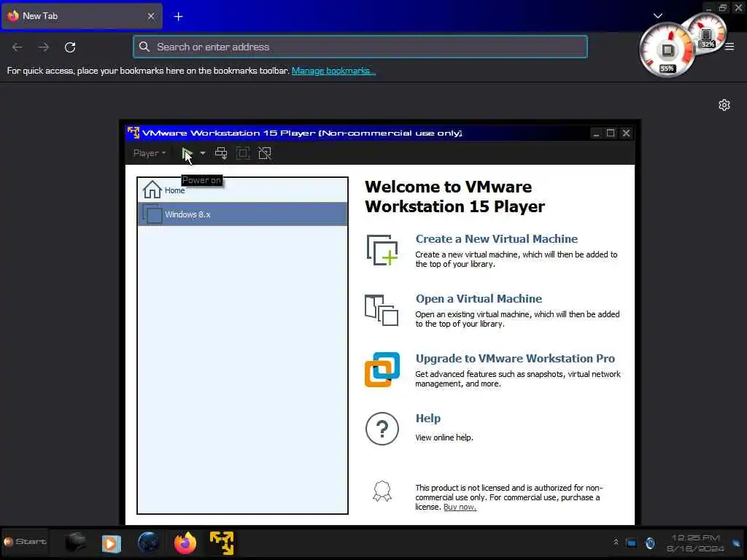Click the Firefox address bar
Image resolution: width=747 pixels, height=560 pixels.
pos(360,47)
